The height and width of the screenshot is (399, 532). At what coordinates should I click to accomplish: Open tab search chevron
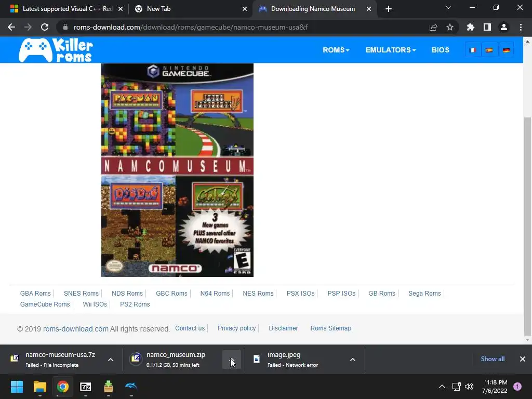[x=448, y=7]
